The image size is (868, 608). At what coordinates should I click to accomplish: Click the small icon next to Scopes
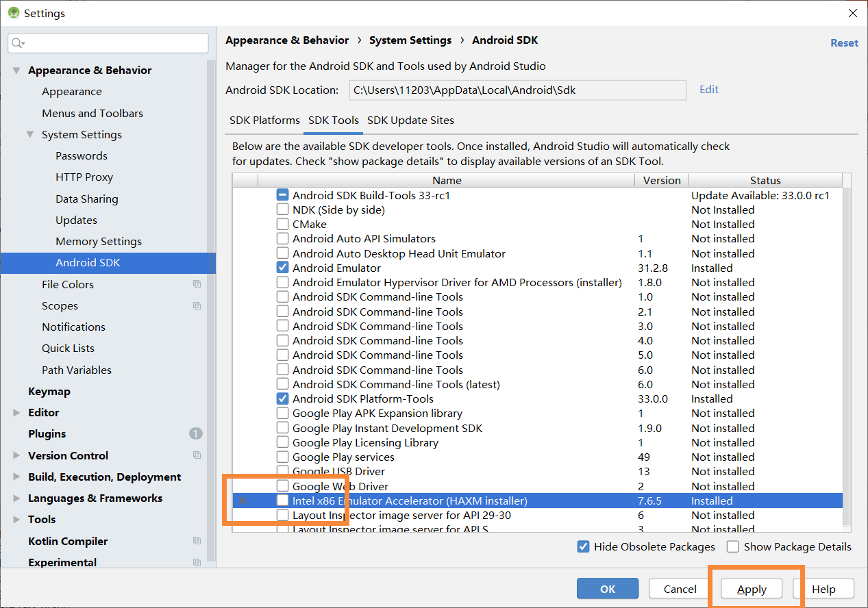pyautogui.click(x=197, y=305)
